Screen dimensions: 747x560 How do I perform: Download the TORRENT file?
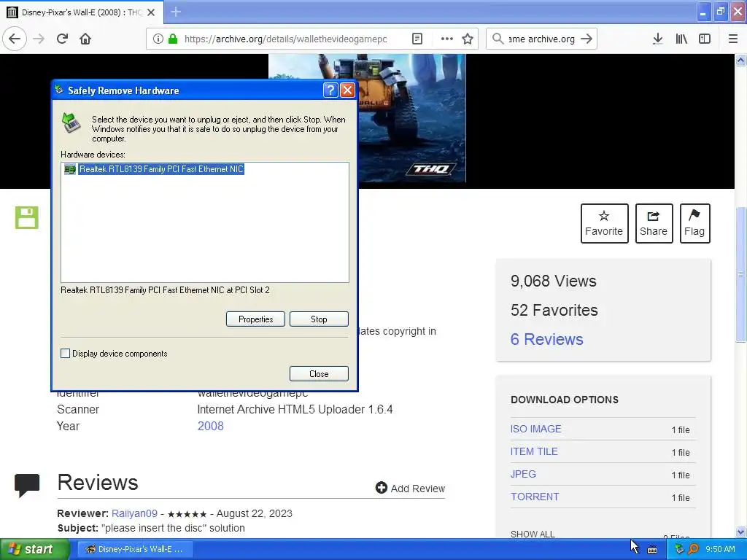click(x=535, y=497)
